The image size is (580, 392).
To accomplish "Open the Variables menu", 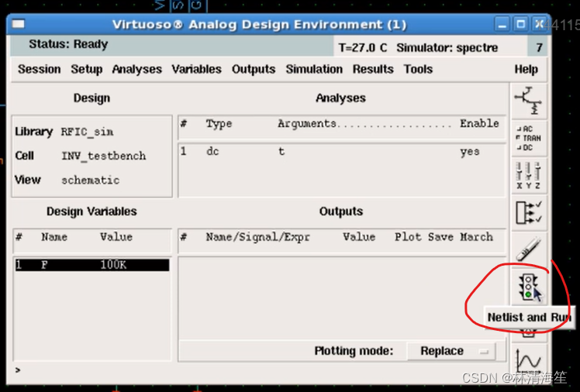I will pos(196,69).
